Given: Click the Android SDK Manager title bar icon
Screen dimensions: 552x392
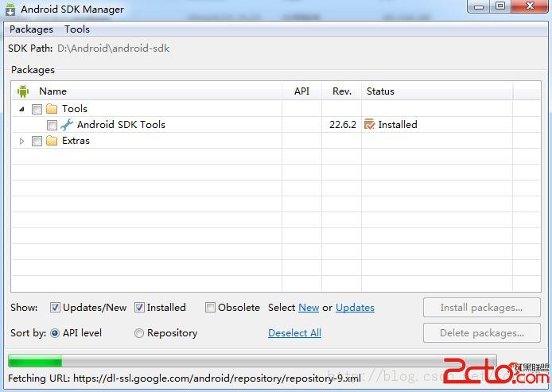Looking at the screenshot, I should (x=10, y=10).
